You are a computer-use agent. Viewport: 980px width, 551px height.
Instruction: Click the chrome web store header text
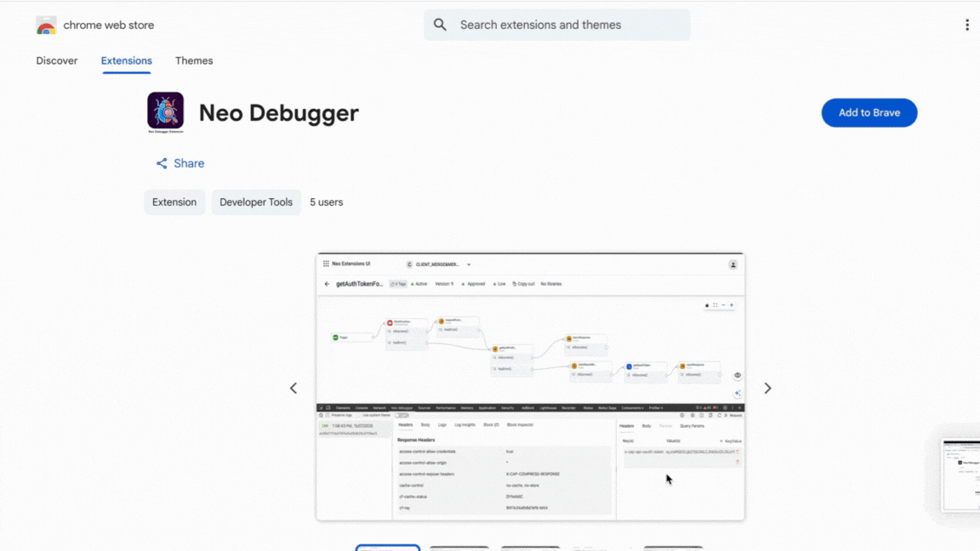tap(109, 25)
